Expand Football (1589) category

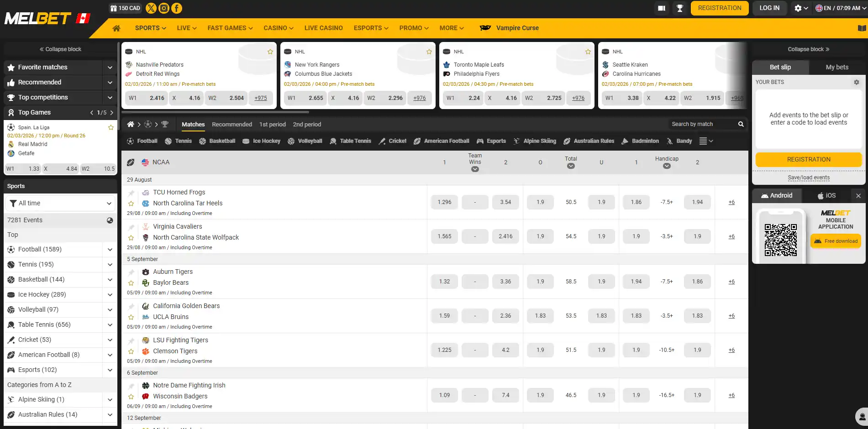pyautogui.click(x=110, y=249)
